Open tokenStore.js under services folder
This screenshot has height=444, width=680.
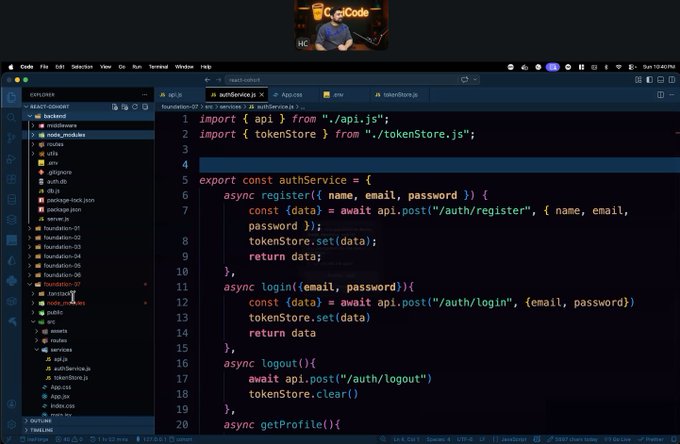click(x=88, y=378)
